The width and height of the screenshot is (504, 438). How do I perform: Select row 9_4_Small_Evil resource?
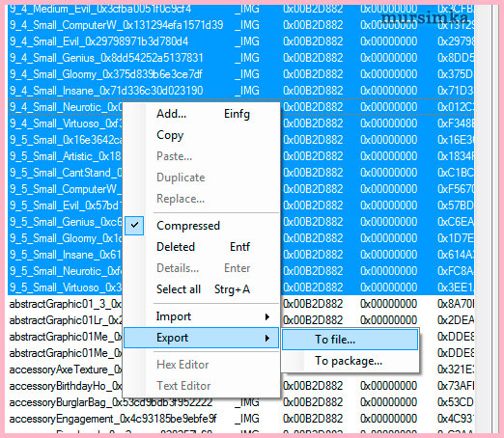tap(240, 41)
